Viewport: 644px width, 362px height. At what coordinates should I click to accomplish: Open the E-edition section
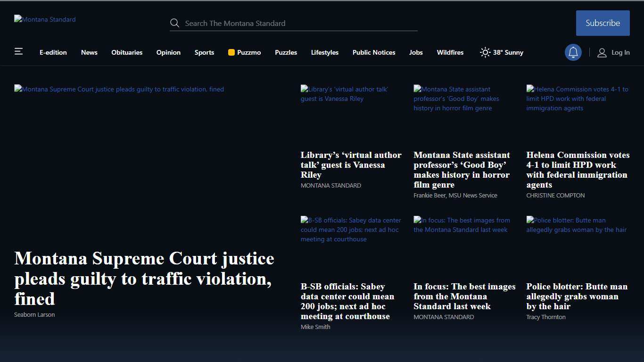[53, 53]
